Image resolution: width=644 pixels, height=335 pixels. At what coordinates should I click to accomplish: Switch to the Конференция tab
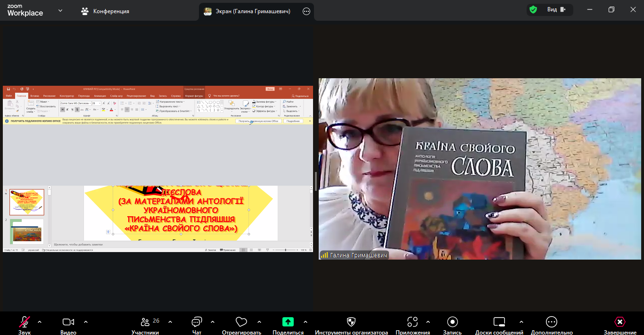click(105, 11)
